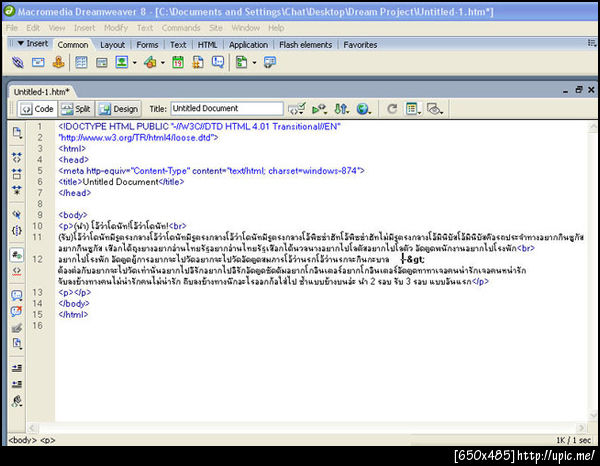Insert Media icon
Image resolution: width=600 pixels, height=466 pixels.
[150, 62]
